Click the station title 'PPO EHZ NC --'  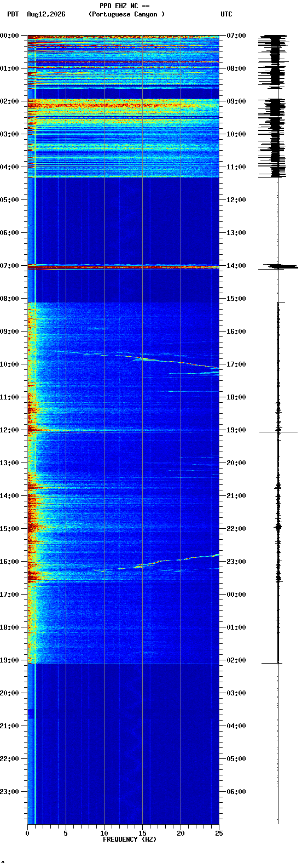pyautogui.click(x=125, y=6)
